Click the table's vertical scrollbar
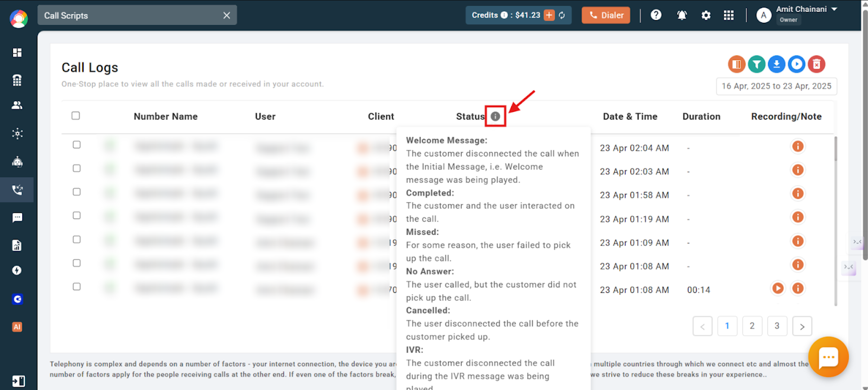868x390 pixels. [x=835, y=221]
